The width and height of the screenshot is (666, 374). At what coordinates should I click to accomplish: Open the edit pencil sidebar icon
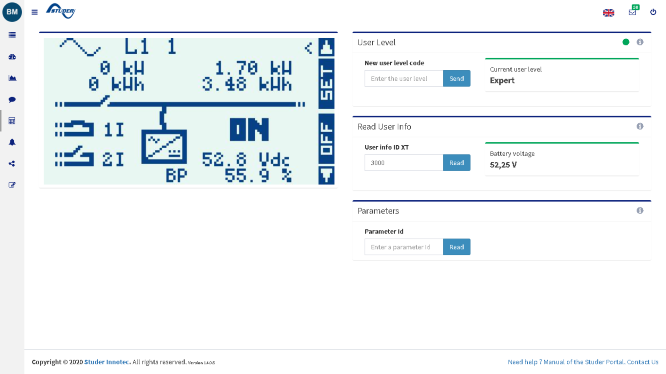(12, 185)
